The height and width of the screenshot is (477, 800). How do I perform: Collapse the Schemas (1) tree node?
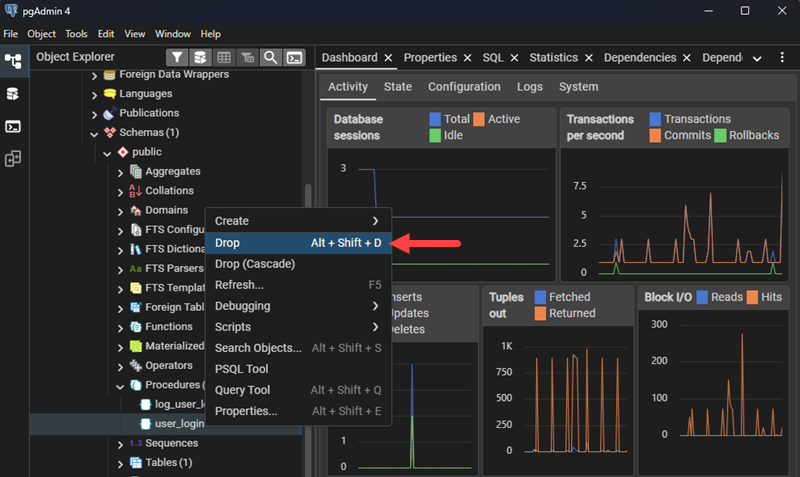(95, 133)
